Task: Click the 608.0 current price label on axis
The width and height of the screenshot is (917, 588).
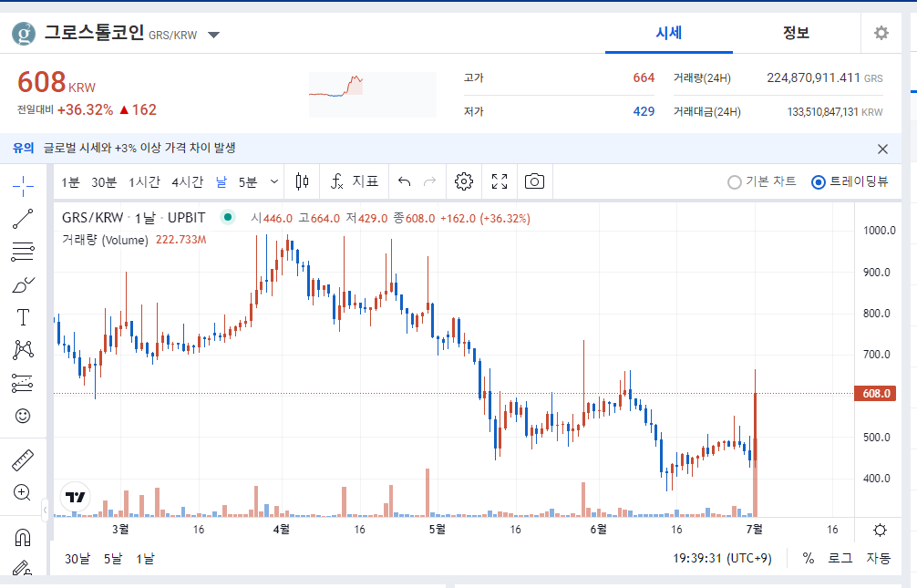Action: 875,394
